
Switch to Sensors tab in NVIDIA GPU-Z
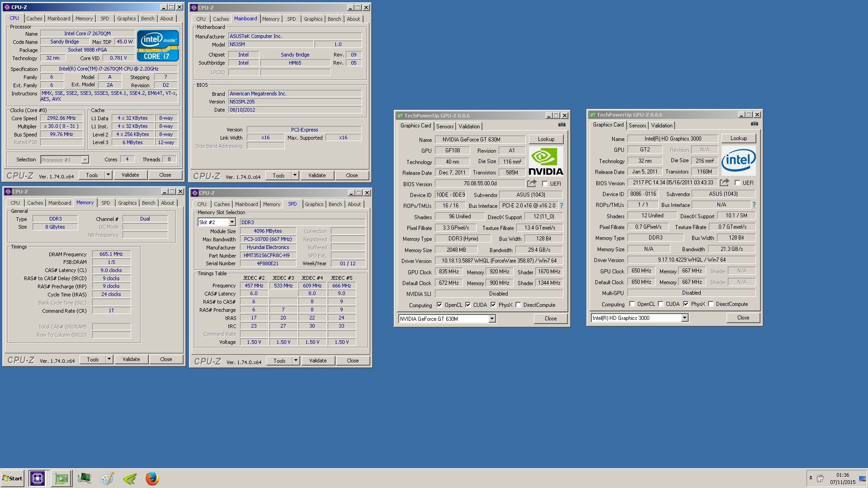(x=445, y=127)
